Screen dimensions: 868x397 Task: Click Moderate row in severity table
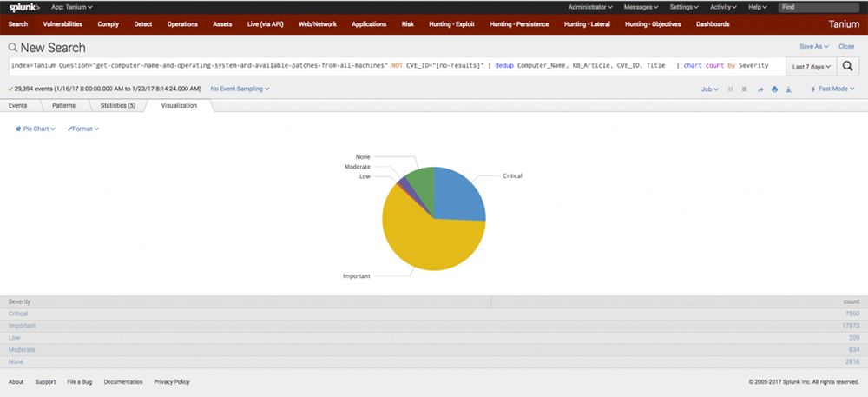[433, 350]
